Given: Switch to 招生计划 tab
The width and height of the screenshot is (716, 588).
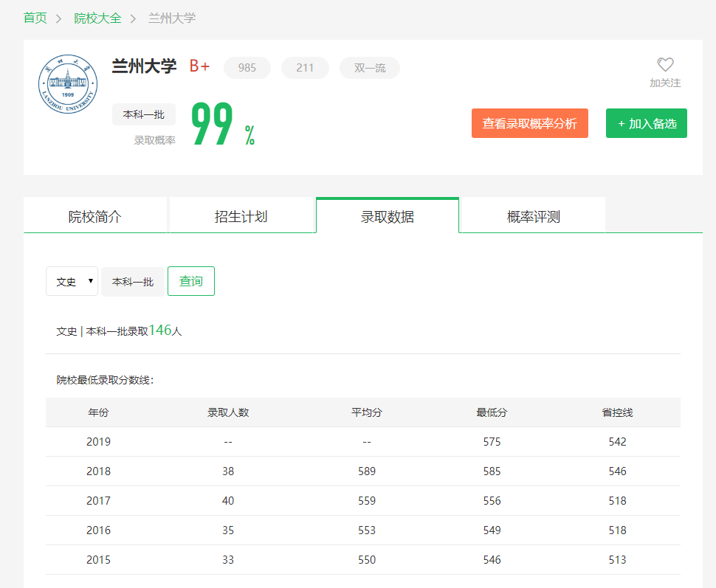Looking at the screenshot, I should (x=241, y=216).
